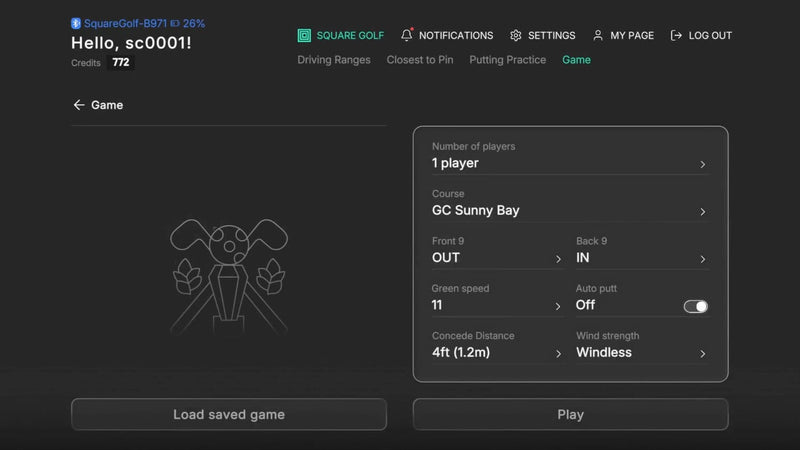Click the Bluetooth device icon

75,23
